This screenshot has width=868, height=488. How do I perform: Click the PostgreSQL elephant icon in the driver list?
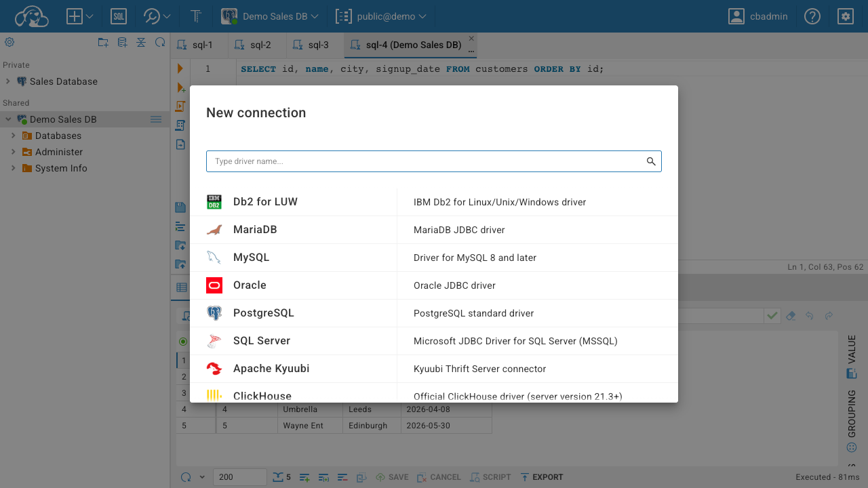pyautogui.click(x=214, y=313)
